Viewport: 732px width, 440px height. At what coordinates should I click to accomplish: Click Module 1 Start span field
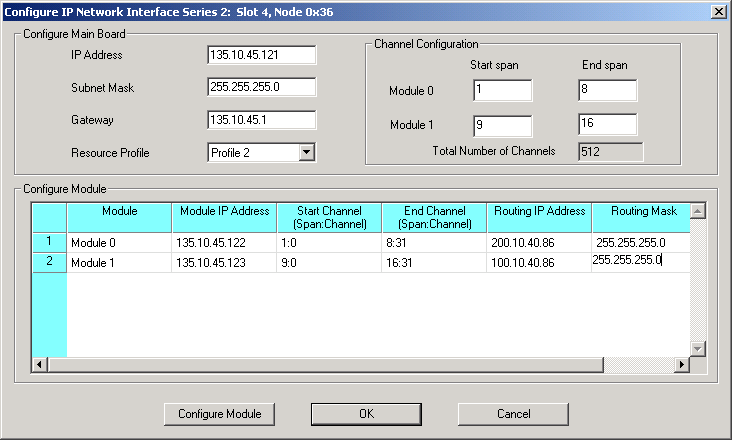coord(502,126)
